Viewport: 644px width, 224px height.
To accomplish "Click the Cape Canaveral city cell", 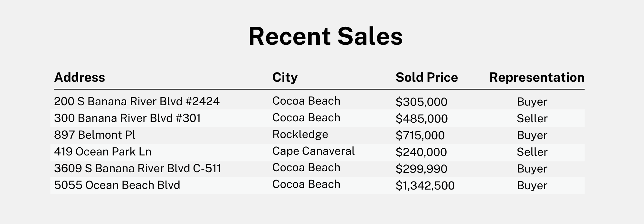I will pos(314,151).
